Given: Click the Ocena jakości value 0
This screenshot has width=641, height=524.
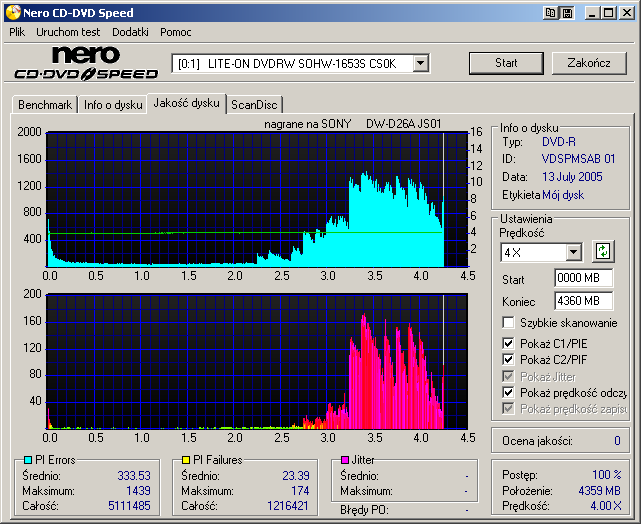Looking at the screenshot, I should 617,441.
